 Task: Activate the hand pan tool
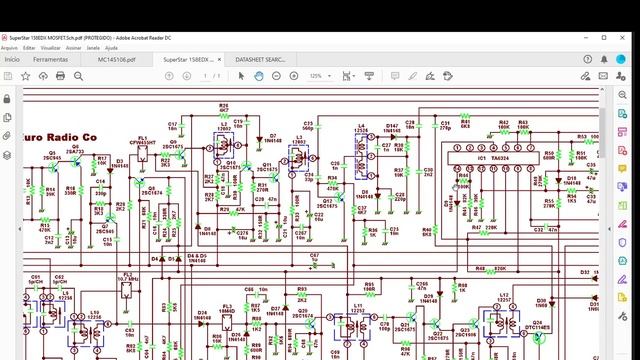(259, 76)
